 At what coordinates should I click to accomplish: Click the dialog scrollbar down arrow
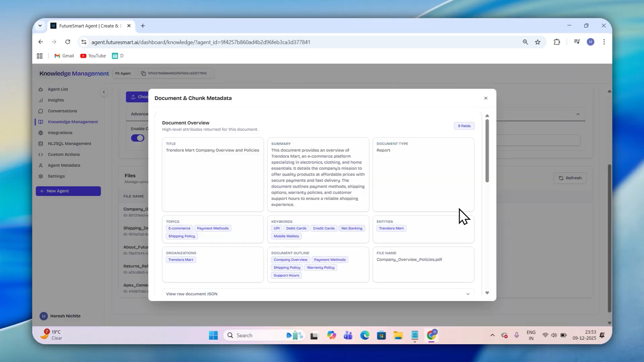click(487, 293)
